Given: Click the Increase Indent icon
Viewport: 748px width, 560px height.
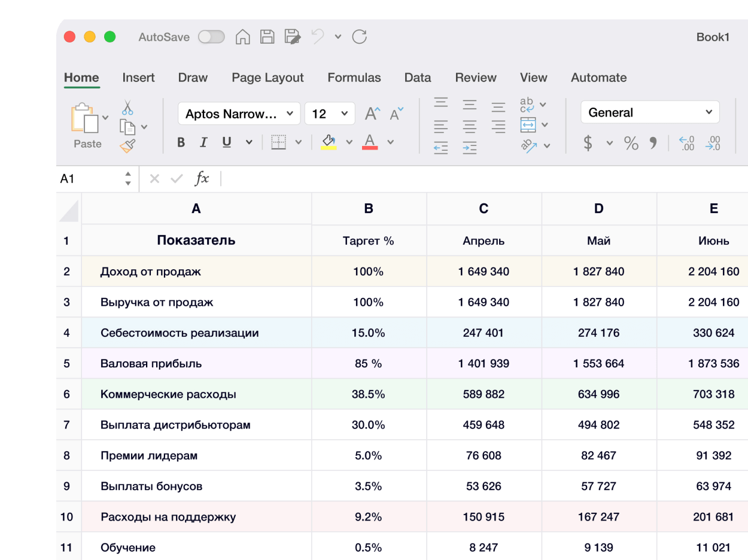Looking at the screenshot, I should pos(470,148).
